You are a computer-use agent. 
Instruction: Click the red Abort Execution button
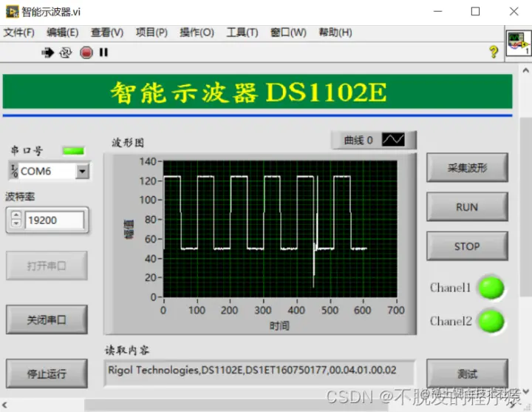(86, 53)
